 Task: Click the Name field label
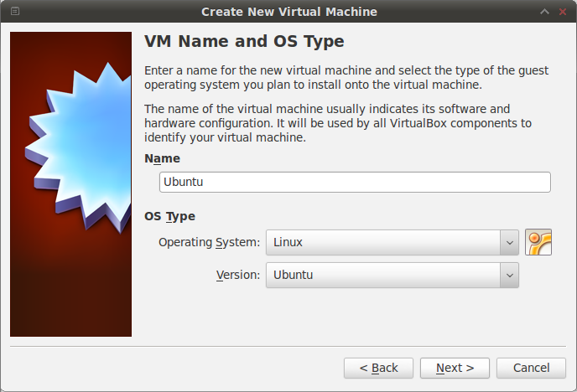coord(162,158)
